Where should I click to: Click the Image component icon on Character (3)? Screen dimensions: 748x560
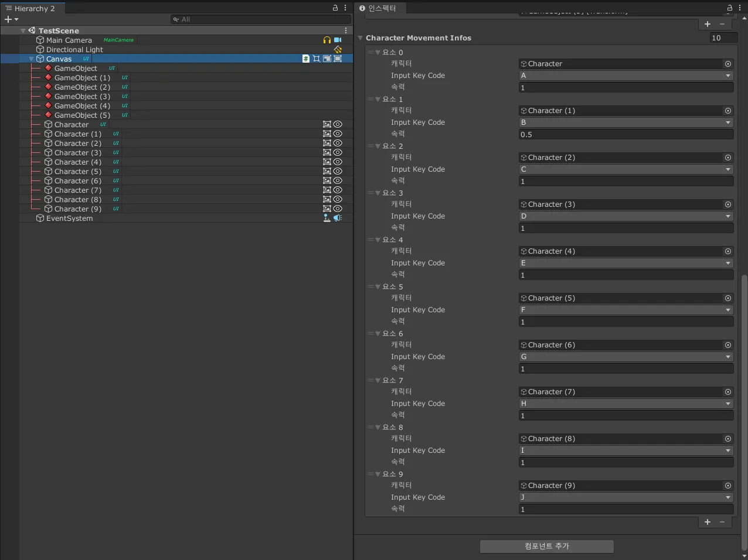pos(327,152)
